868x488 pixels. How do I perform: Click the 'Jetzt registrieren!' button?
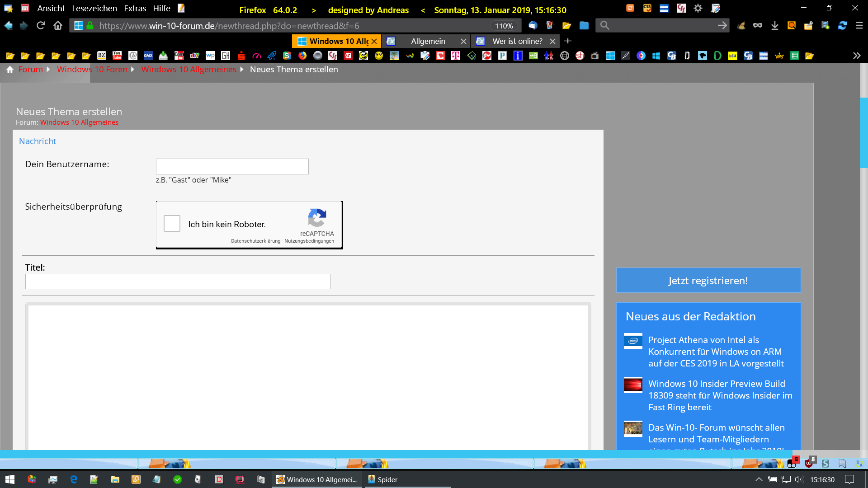(x=708, y=280)
